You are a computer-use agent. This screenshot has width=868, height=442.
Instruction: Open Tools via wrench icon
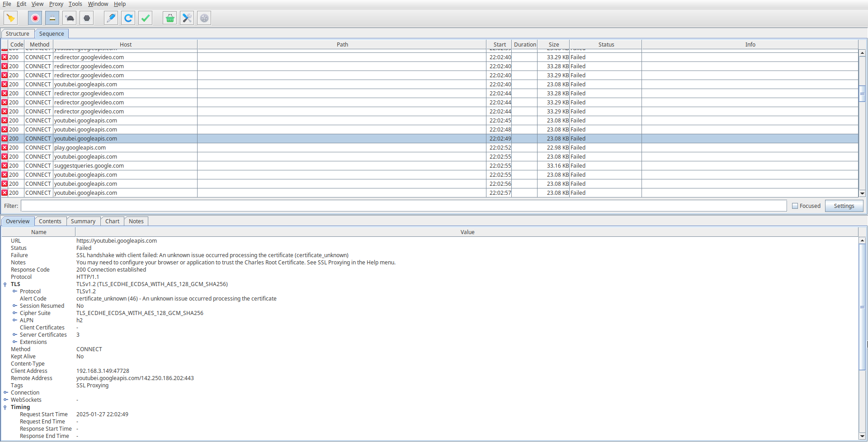pos(187,18)
